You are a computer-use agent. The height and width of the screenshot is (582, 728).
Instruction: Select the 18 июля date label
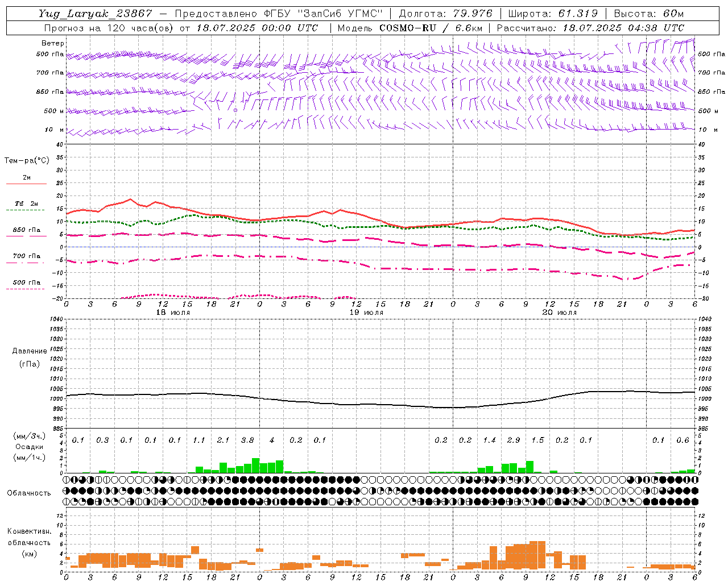click(173, 312)
